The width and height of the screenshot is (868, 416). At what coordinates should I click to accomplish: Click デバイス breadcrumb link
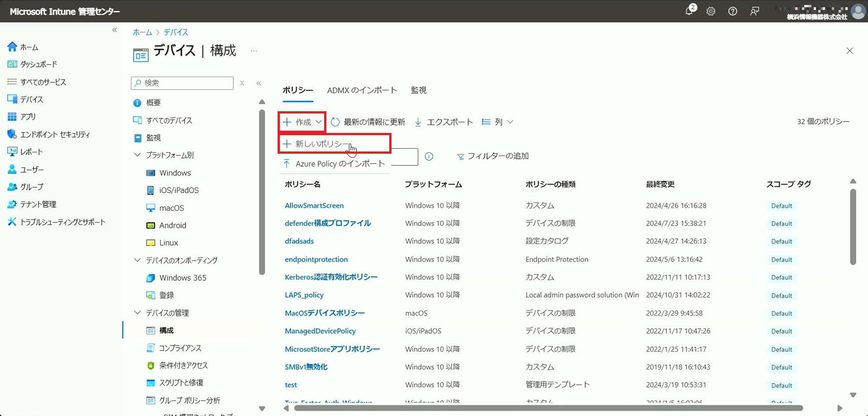click(x=176, y=32)
